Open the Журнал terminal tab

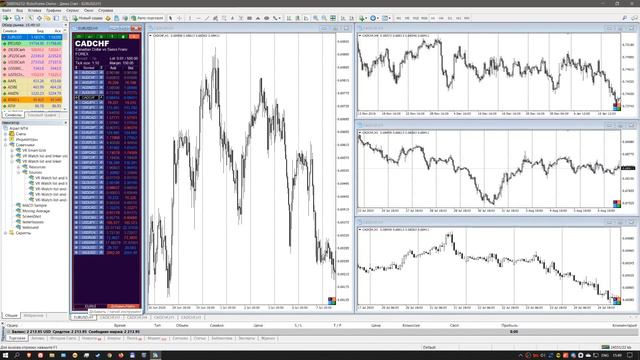(x=268, y=338)
